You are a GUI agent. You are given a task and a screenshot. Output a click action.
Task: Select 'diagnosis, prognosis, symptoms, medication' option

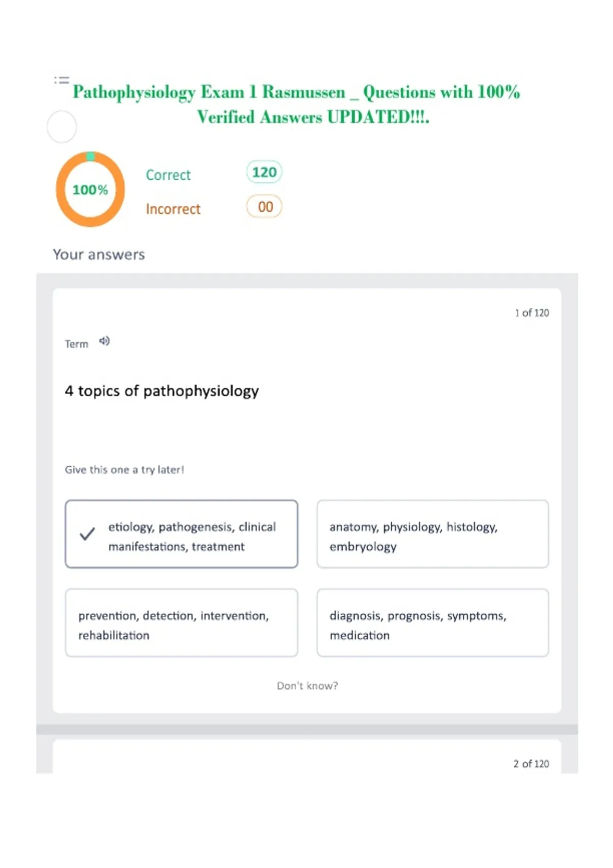coord(433,623)
